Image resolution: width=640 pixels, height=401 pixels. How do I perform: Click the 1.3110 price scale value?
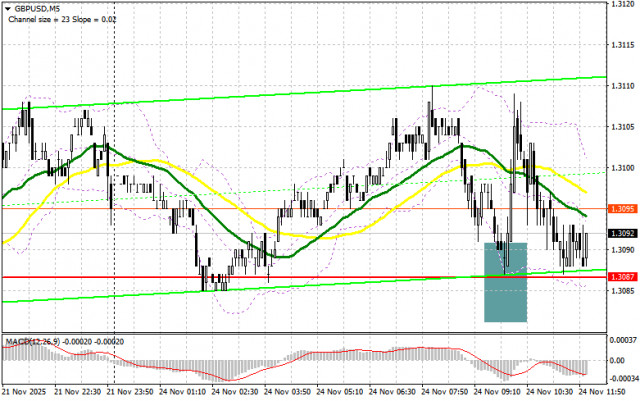623,86
